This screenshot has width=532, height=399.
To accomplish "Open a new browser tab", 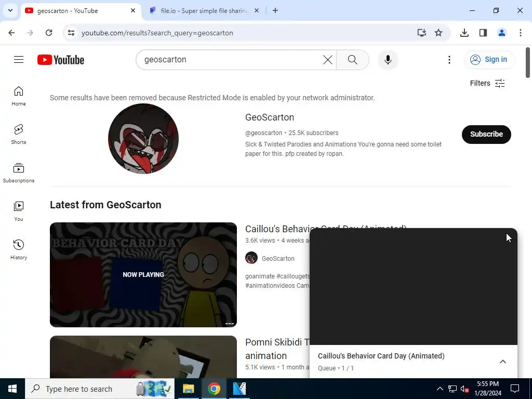I will [275, 10].
